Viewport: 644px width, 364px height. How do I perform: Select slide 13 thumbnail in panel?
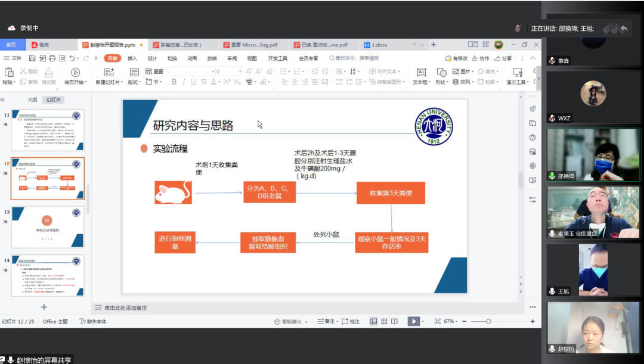pos(48,227)
